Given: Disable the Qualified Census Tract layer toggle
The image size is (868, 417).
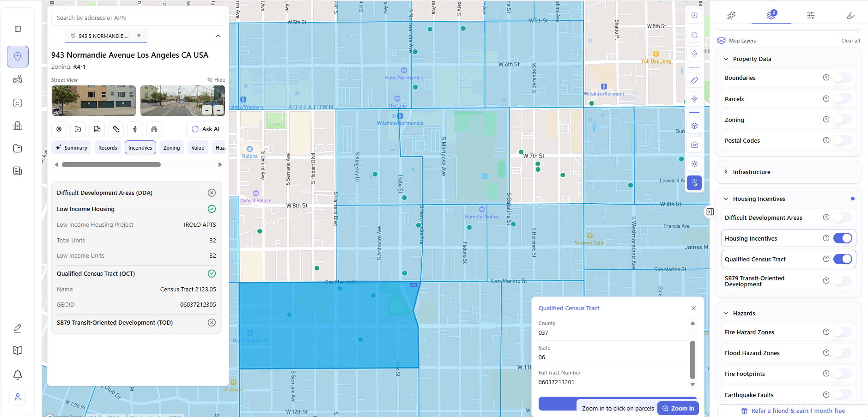Looking at the screenshot, I should click(x=843, y=259).
